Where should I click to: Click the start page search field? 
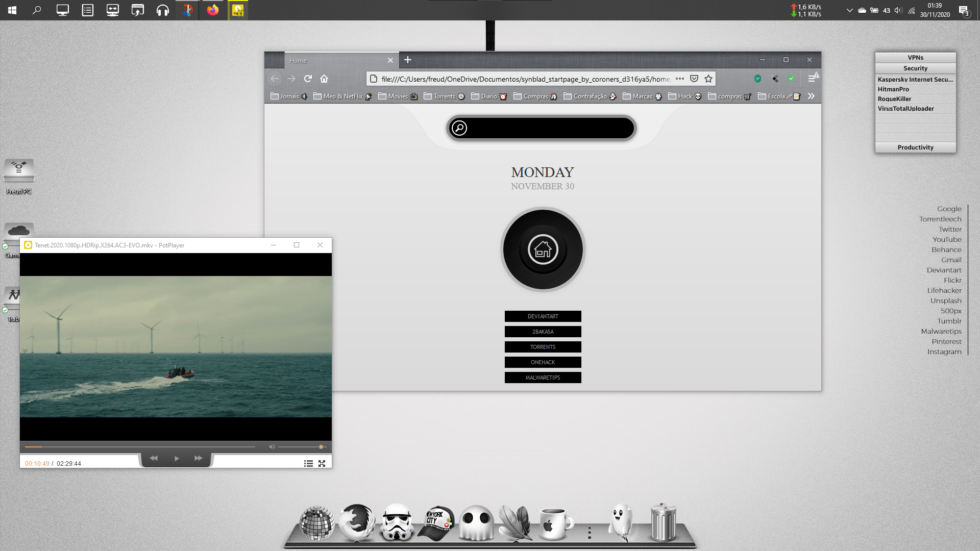[x=549, y=128]
